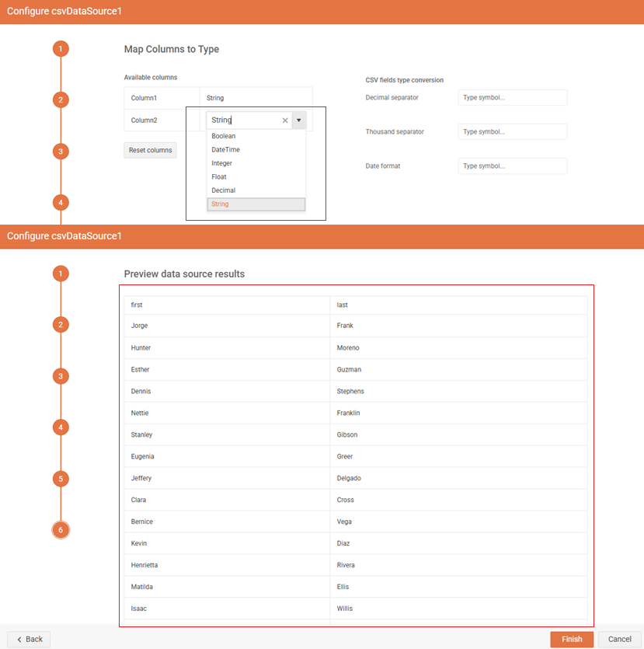Image resolution: width=644 pixels, height=649 pixels.
Task: Select the 'Guzman' cell
Action: (458, 370)
